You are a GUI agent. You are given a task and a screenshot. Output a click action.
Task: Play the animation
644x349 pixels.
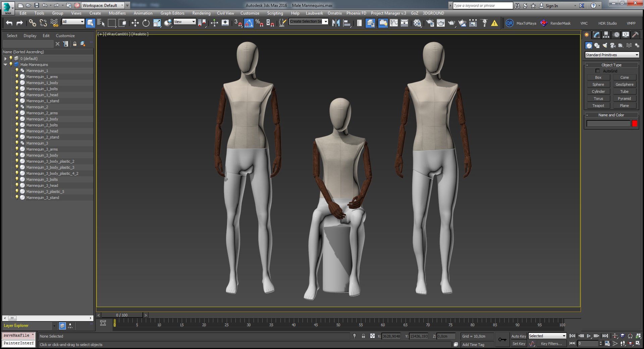[x=589, y=336]
